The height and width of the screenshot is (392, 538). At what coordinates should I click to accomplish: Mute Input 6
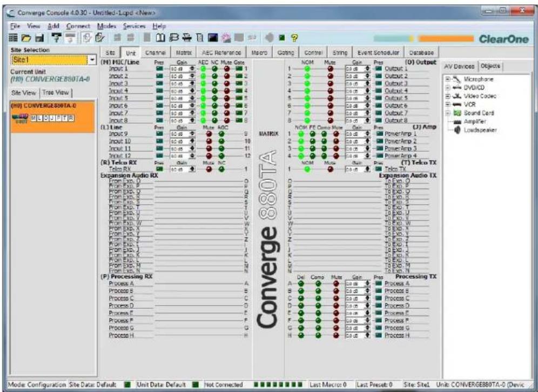pos(227,106)
